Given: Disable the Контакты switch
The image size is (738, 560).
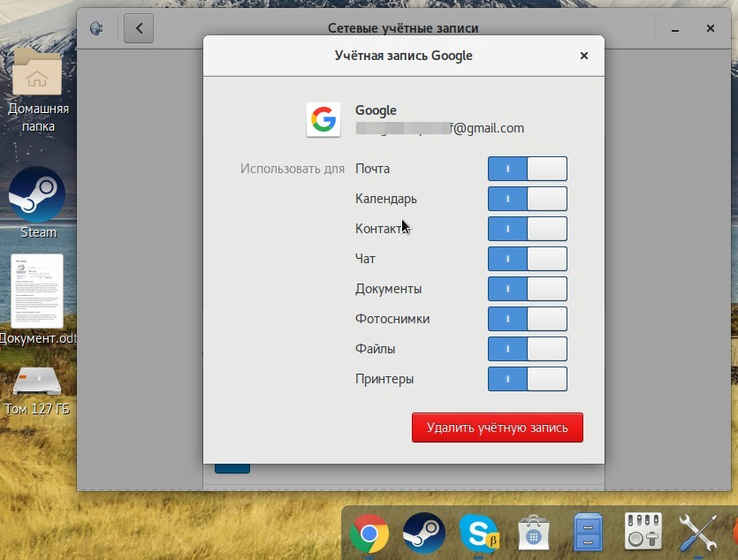Looking at the screenshot, I should (x=527, y=229).
